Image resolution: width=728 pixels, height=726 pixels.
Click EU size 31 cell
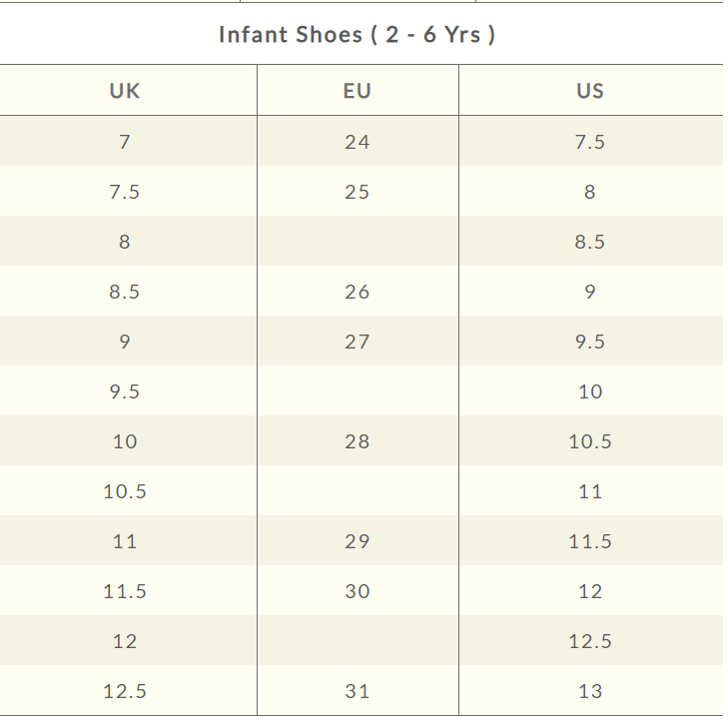[357, 691]
